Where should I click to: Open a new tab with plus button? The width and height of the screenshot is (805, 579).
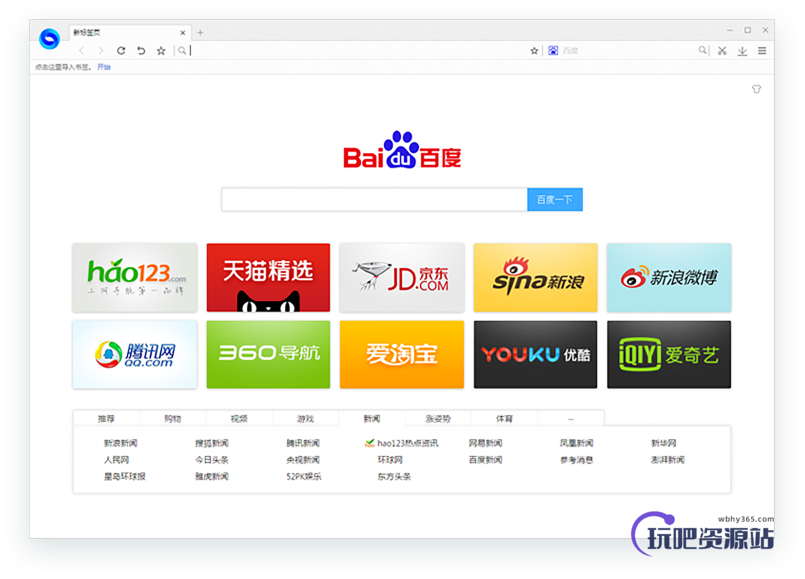point(200,32)
